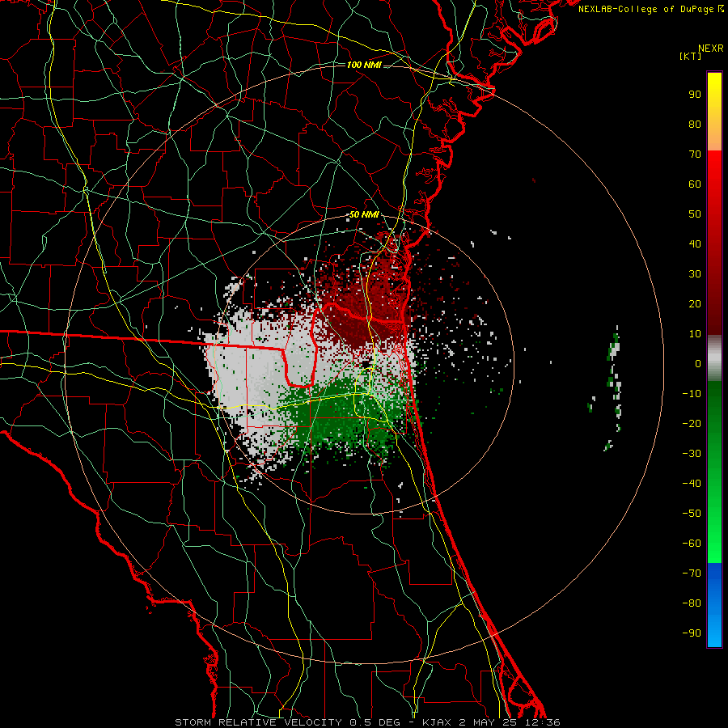Select the 30 scale label
Image resolution: width=728 pixels, height=728 pixels.
(x=695, y=274)
